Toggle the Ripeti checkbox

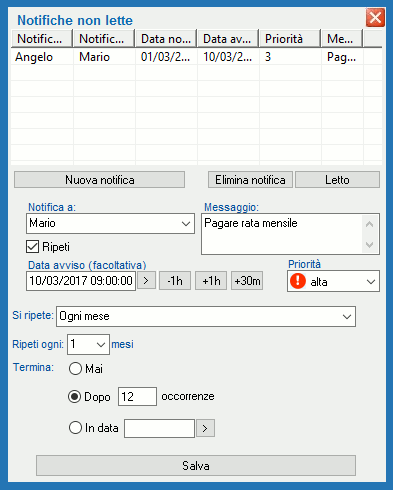[32, 247]
